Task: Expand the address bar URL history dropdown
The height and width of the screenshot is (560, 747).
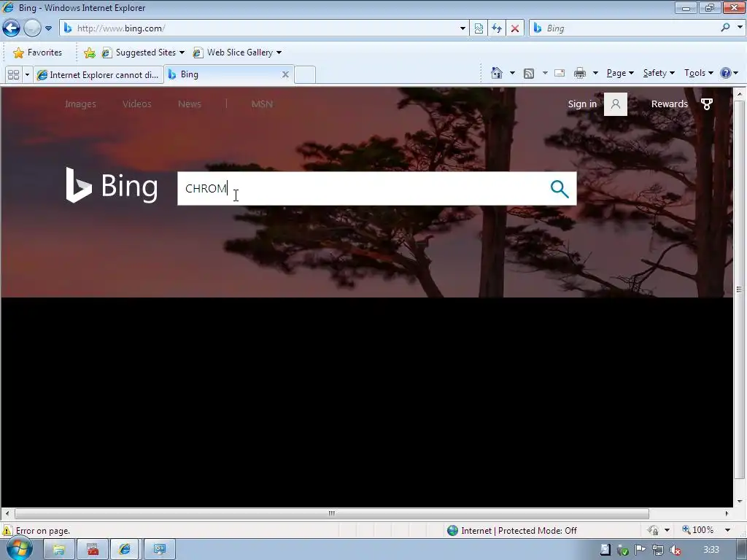Action: (462, 28)
